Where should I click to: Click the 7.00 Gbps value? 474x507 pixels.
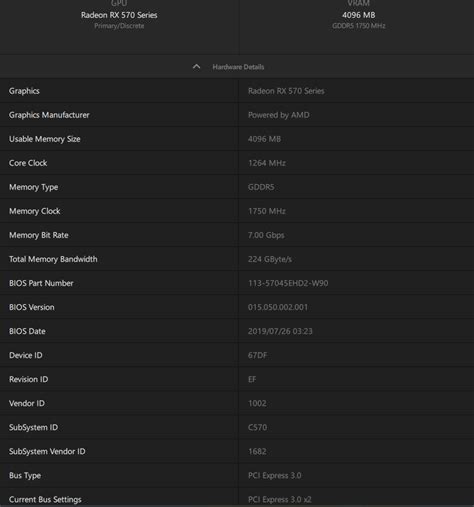(x=266, y=235)
